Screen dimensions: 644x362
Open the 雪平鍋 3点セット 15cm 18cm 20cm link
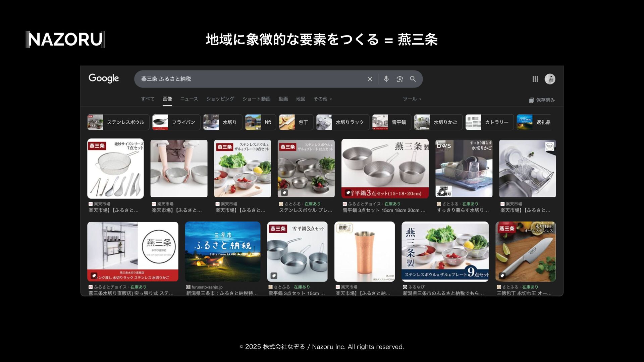coord(384,210)
